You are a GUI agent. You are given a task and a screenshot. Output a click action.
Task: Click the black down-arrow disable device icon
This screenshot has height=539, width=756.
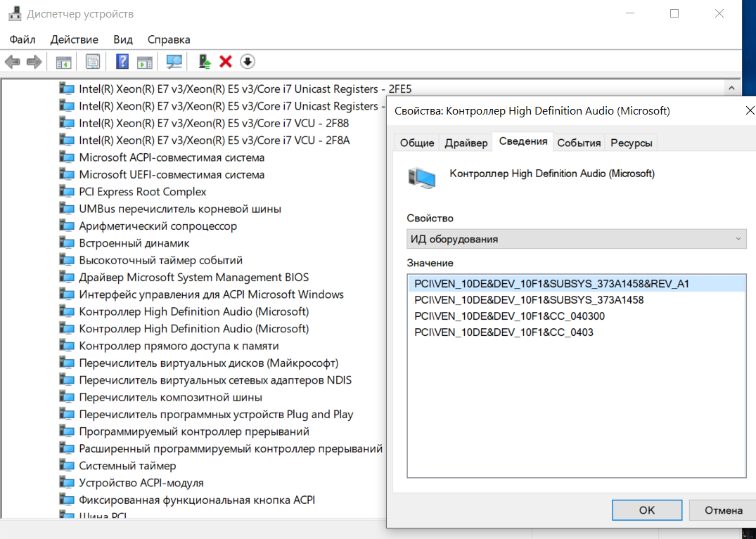pos(247,62)
